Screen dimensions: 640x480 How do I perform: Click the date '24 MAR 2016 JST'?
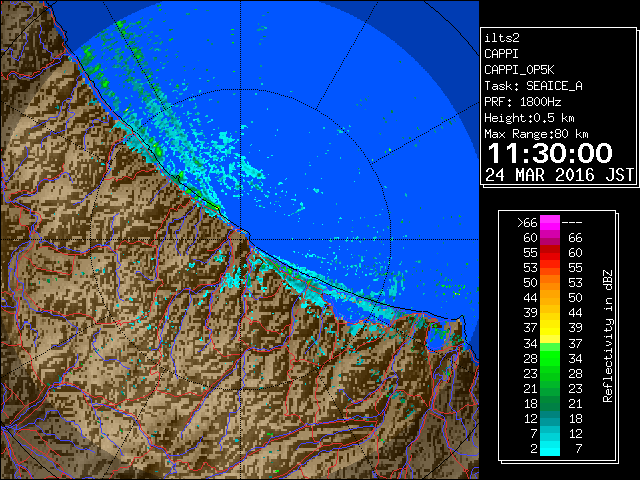point(559,175)
